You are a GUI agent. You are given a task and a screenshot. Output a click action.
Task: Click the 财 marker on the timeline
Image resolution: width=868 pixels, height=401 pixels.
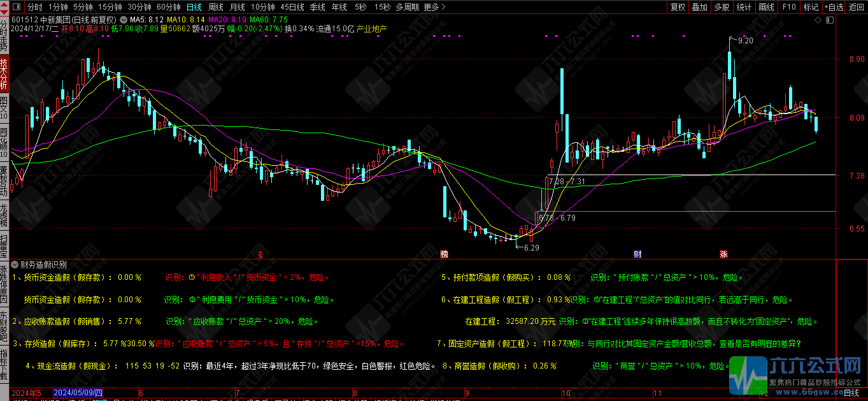637,254
